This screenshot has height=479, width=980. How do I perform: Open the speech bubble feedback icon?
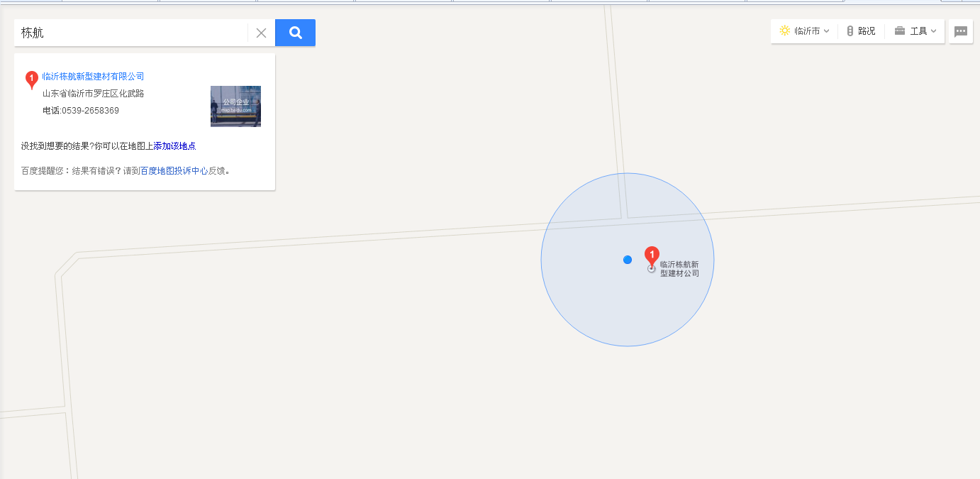point(961,31)
